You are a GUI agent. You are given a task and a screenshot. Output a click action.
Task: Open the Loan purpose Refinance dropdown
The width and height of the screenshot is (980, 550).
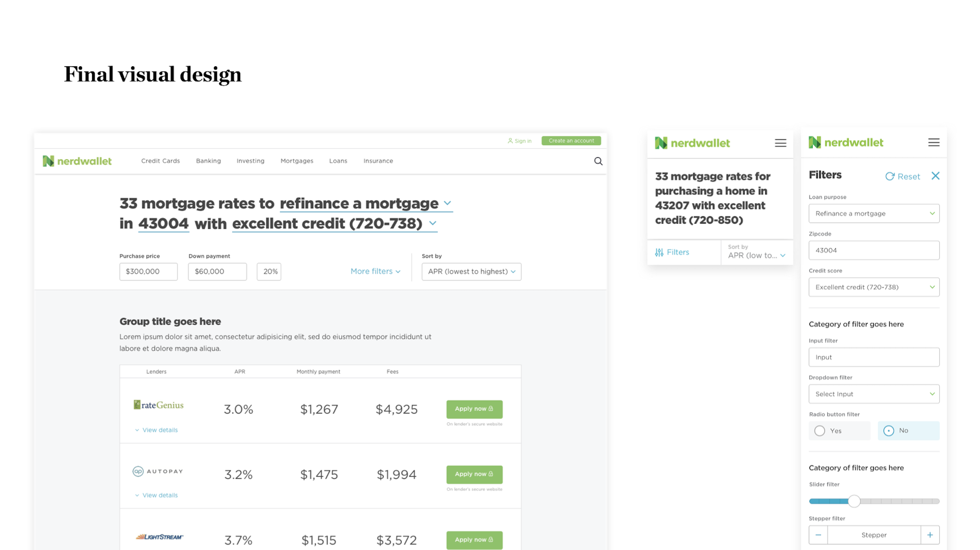(x=873, y=213)
